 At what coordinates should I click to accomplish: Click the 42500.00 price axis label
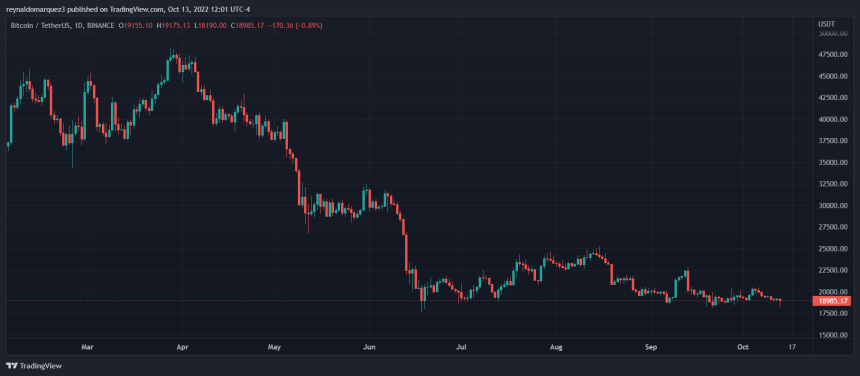[834, 98]
